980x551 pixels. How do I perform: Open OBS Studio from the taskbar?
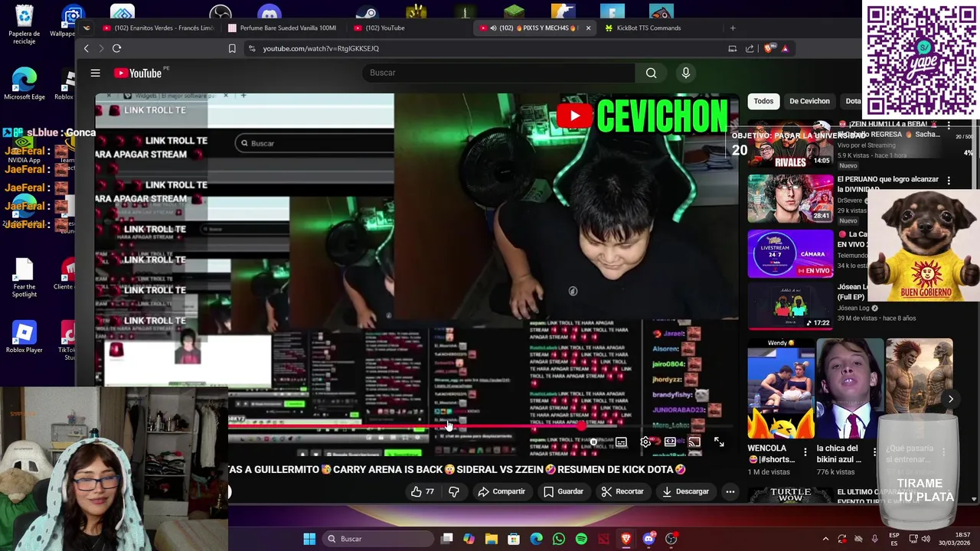(671, 539)
